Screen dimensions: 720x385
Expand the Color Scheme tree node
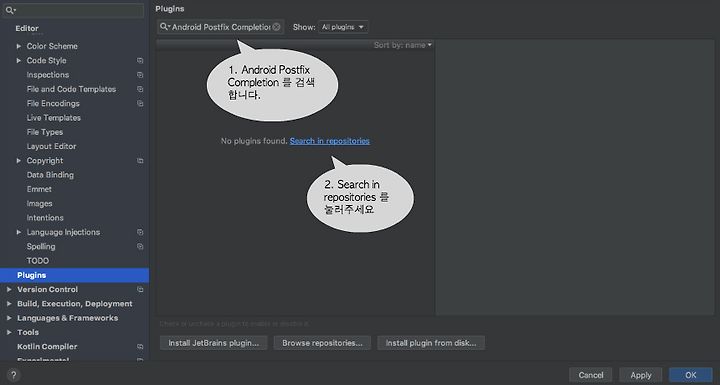tap(19, 46)
